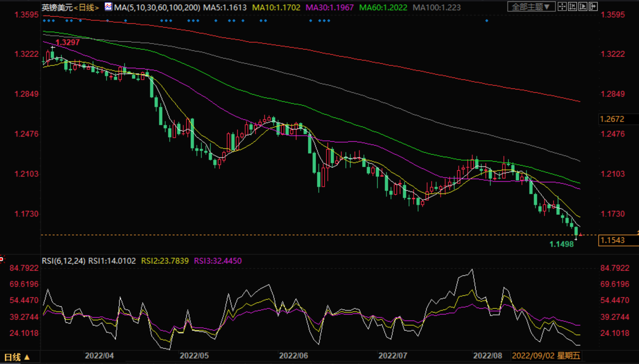Click the lone blue news dot above 2022/08
Image resolution: width=639 pixels, height=364 pixels.
click(x=487, y=21)
